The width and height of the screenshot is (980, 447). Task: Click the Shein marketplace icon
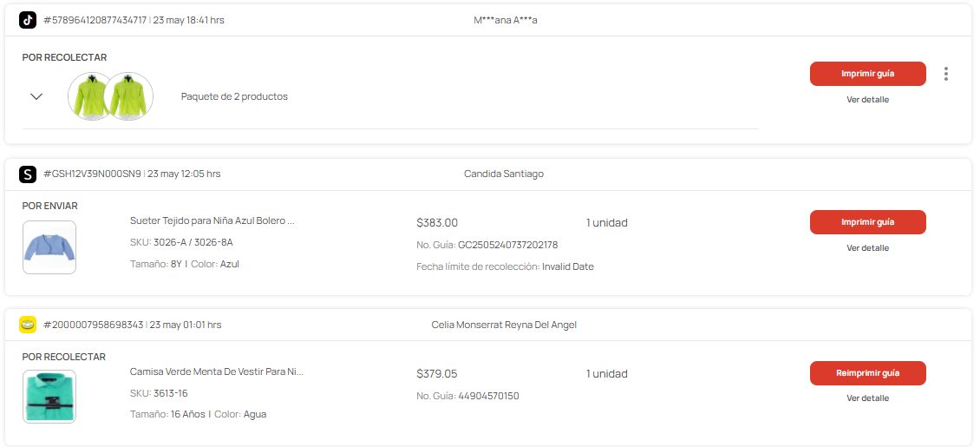coord(28,174)
